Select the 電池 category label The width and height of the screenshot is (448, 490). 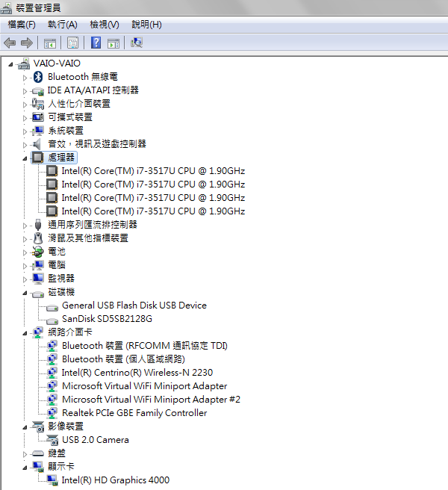point(57,252)
